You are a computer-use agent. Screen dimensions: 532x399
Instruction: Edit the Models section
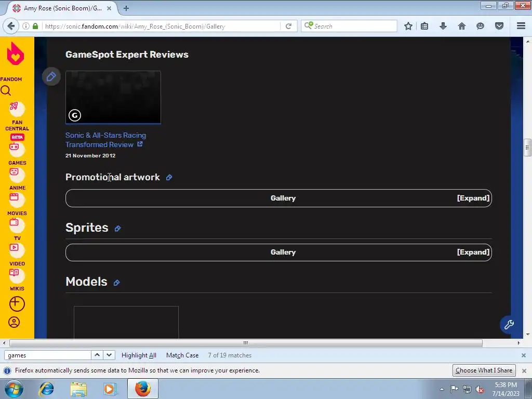point(117,283)
